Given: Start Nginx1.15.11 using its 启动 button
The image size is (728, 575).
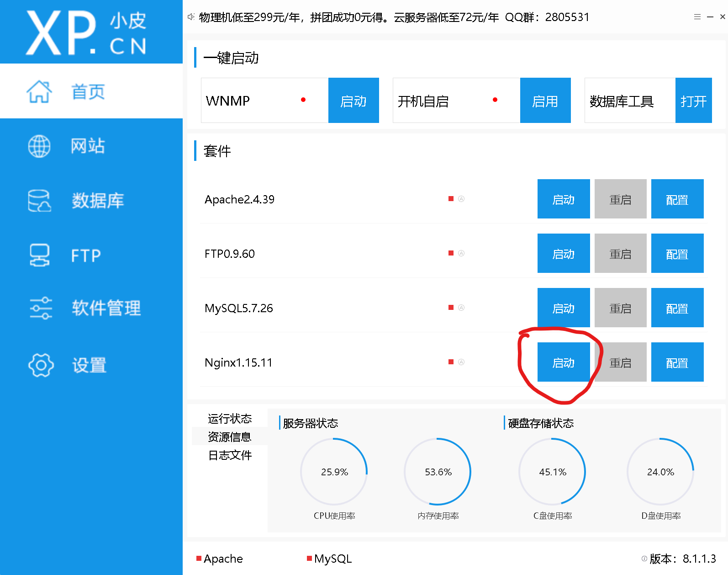Looking at the screenshot, I should (x=564, y=362).
